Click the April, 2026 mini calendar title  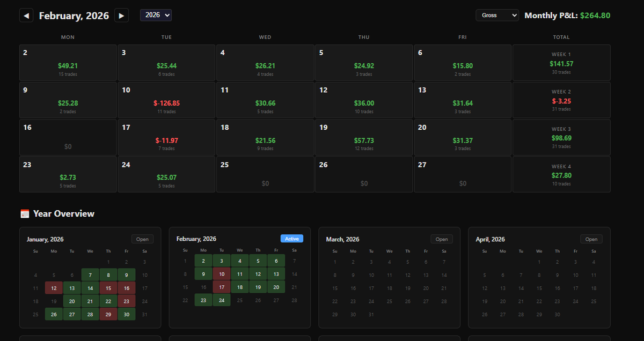pyautogui.click(x=491, y=239)
